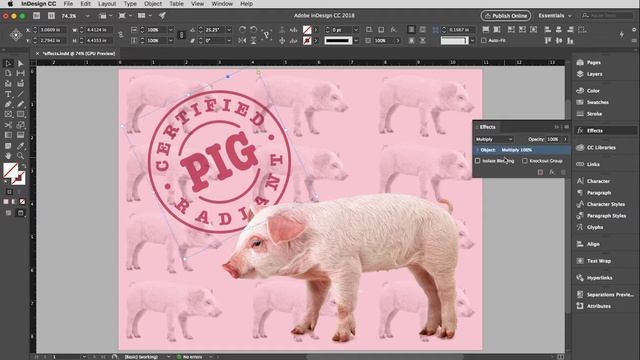This screenshot has width=640, height=360.
Task: Select the Gap tool
Action: 20,73
